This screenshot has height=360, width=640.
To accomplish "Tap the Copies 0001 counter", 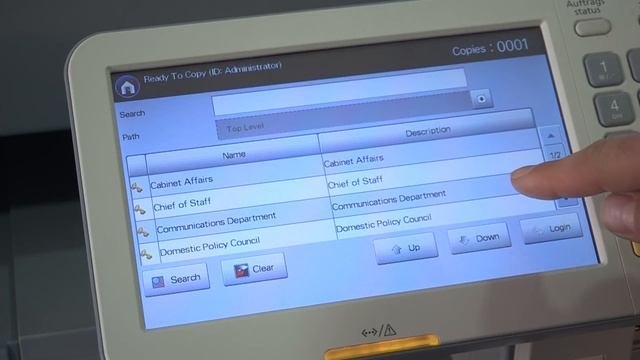I will point(491,47).
